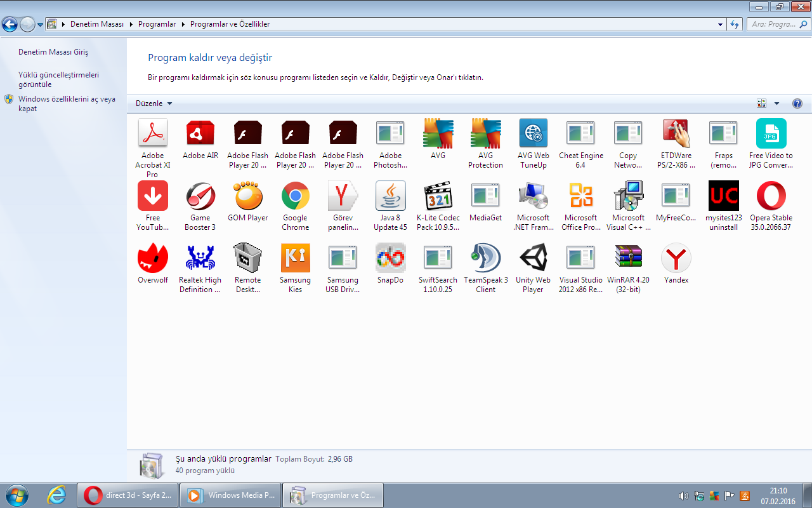Expand the breadcrumb arrow after Denetim Masası
Viewport: 812px width, 508px height.
pyautogui.click(x=131, y=24)
